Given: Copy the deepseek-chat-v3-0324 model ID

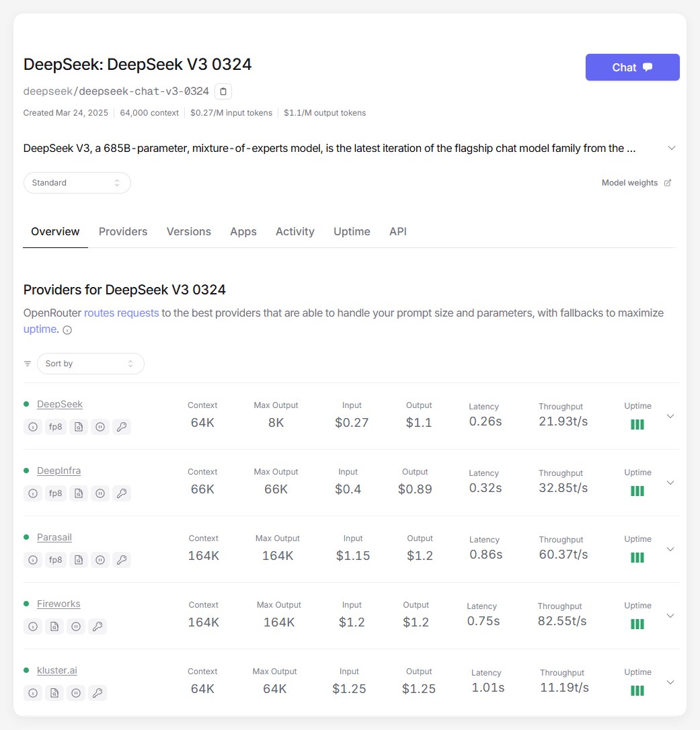Looking at the screenshot, I should [223, 91].
